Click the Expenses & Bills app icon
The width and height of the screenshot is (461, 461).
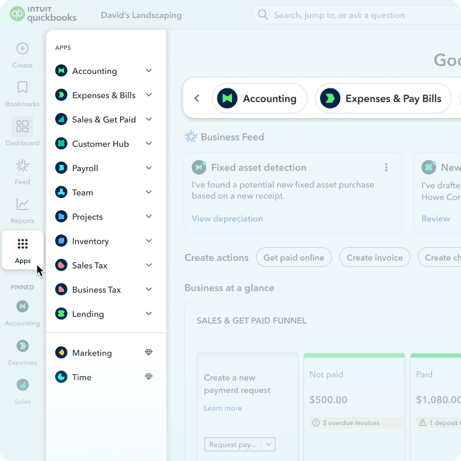pyautogui.click(x=61, y=95)
